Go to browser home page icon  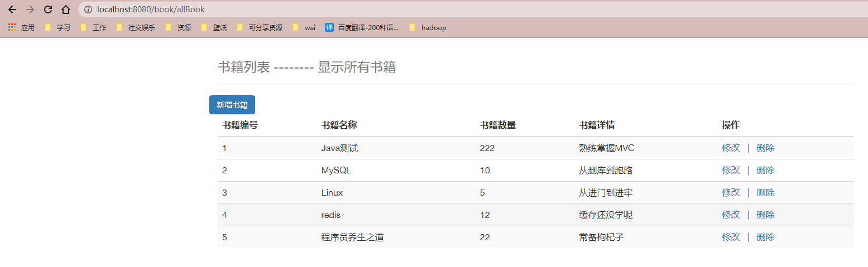[x=66, y=9]
